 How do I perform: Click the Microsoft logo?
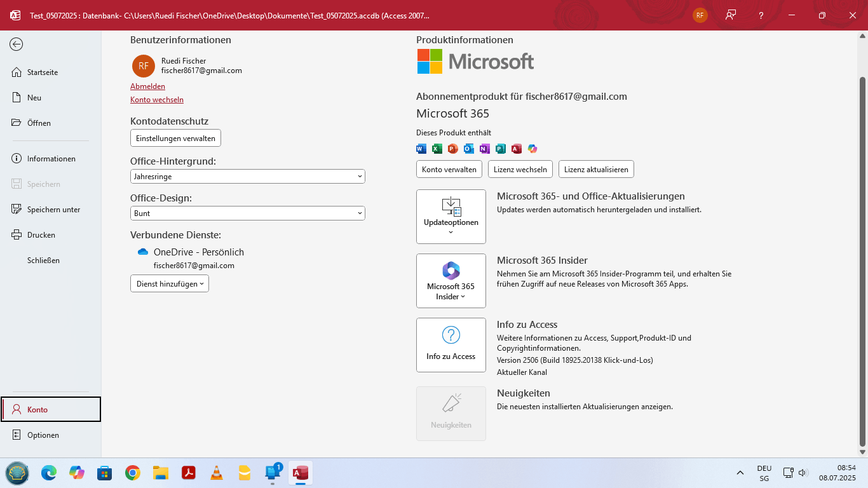click(x=475, y=62)
